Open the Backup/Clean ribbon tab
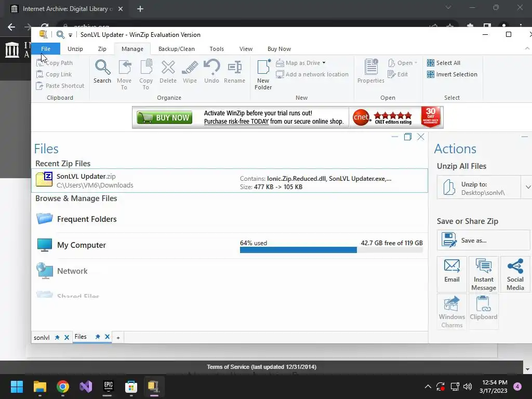 click(177, 49)
